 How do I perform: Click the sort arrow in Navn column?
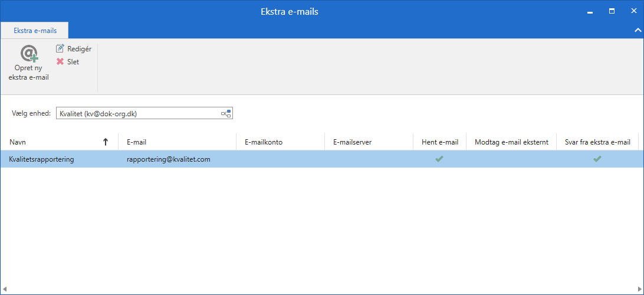pos(106,142)
